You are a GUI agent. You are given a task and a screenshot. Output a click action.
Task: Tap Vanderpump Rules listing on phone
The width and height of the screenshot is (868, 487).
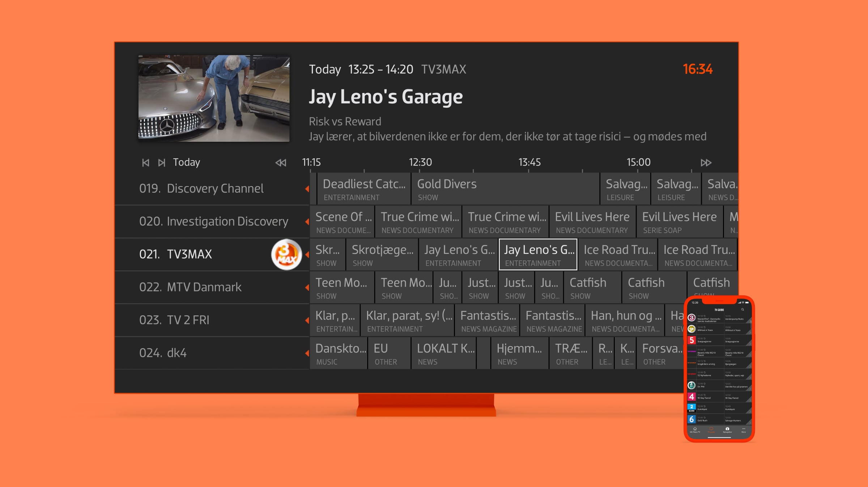click(x=737, y=318)
